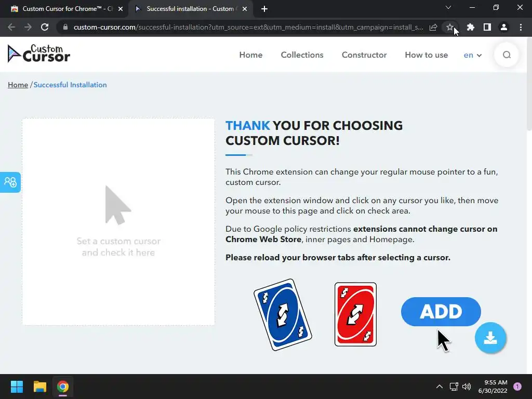This screenshot has width=532, height=399.
Task: Go to Home in site navigation
Action: click(251, 55)
